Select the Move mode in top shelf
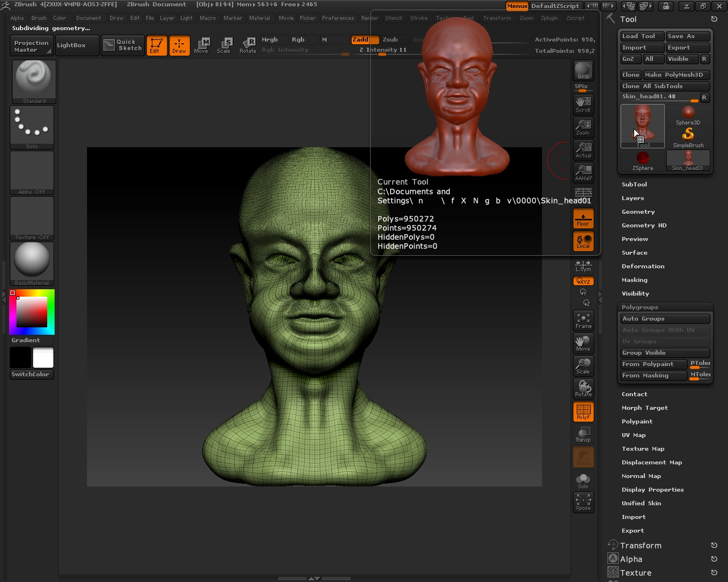 (201, 45)
